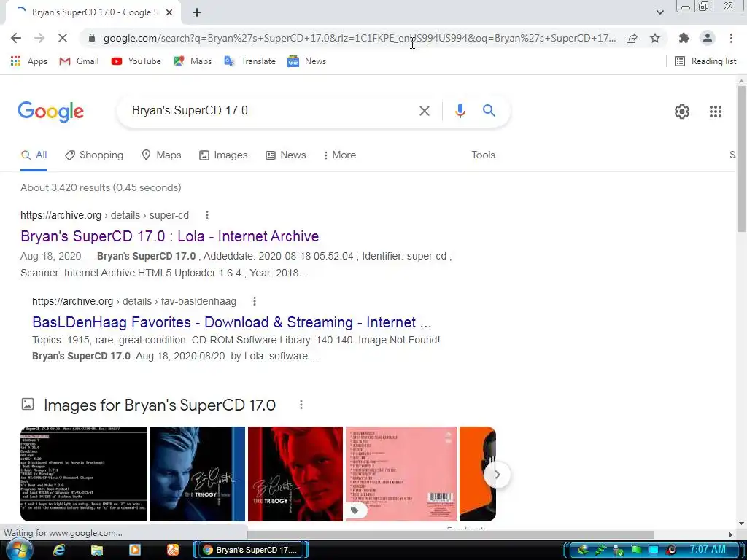Go back with the browser back arrow
Screen dimensions: 747x560
point(16,38)
